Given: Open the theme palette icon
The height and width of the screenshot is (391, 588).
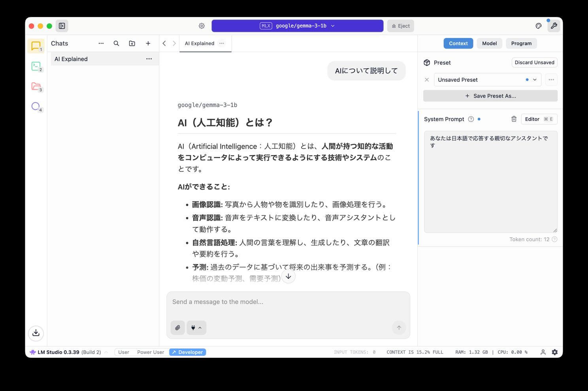Looking at the screenshot, I should 538,26.
